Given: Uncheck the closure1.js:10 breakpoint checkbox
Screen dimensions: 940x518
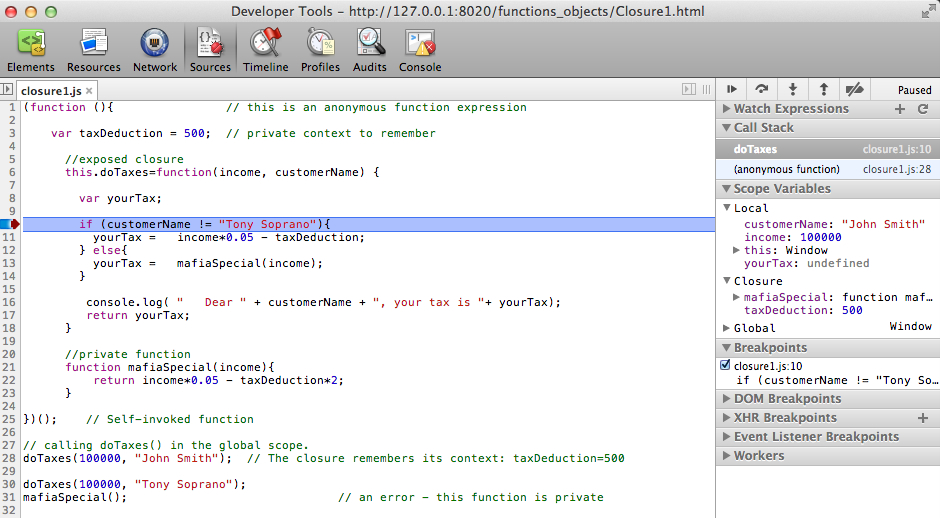Looking at the screenshot, I should 726,366.
